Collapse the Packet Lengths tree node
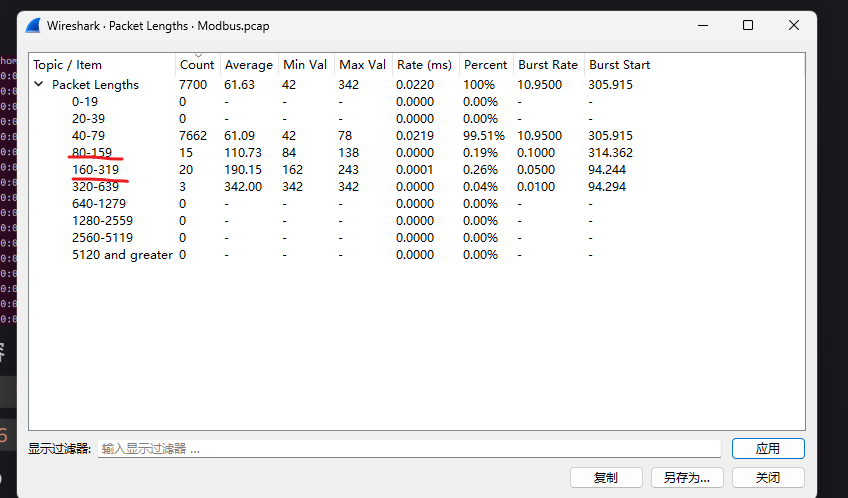848x498 pixels. click(39, 84)
